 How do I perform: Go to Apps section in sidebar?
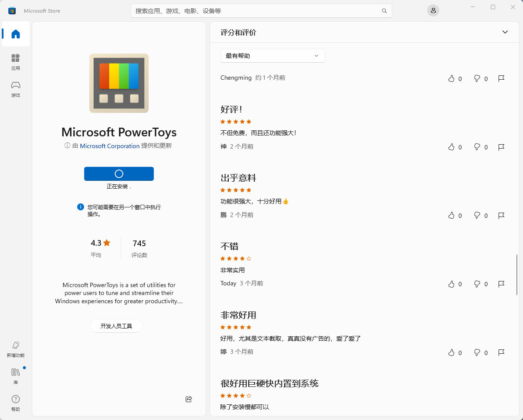click(16, 61)
